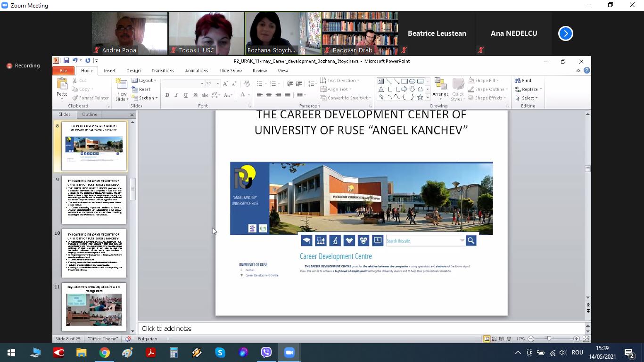Viewport: 644px width, 362px height.
Task: Click the Undo arrow in Quick Access Toolbar
Action: pos(74,61)
